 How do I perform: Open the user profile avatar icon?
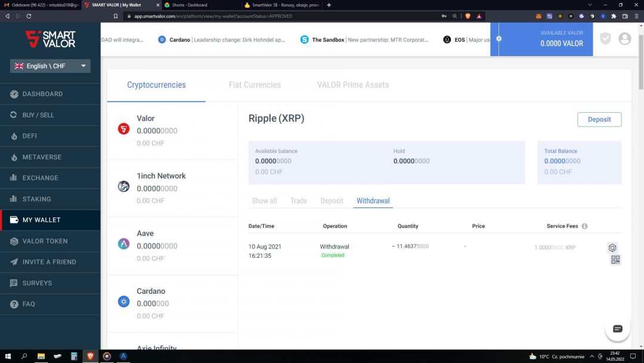click(624, 39)
